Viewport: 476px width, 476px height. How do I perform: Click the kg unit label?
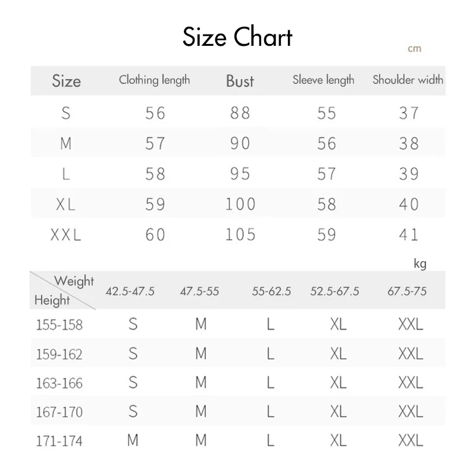420,264
